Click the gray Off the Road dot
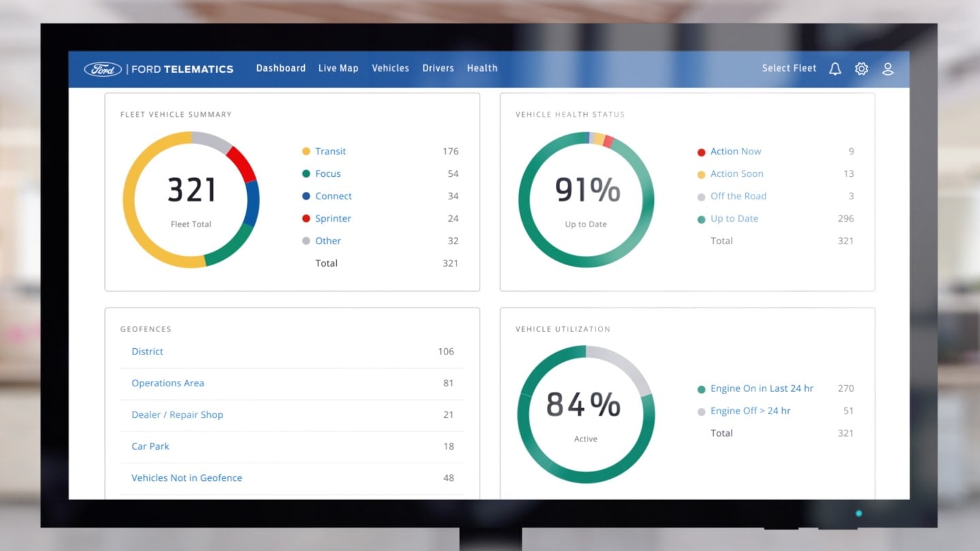The height and width of the screenshot is (551, 980). (702, 197)
